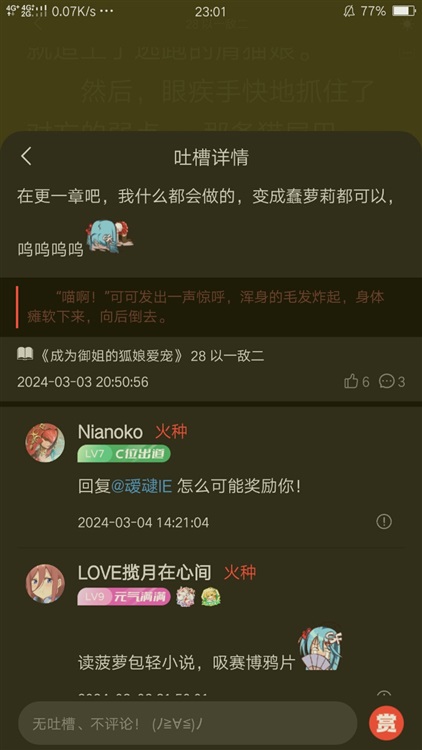Viewport: 422px width, 750px height.
Task: Tap the @瑷瑷IE mention link
Action: coord(141,487)
